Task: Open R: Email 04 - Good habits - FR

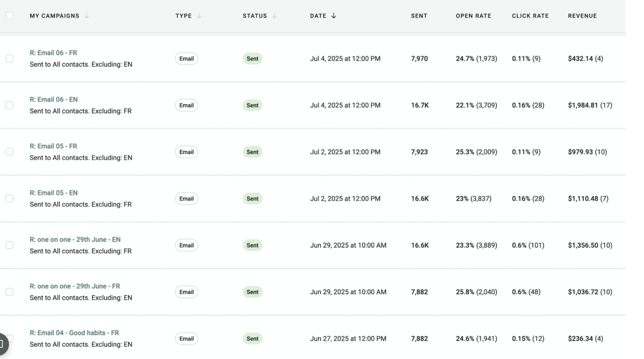Action: (x=74, y=333)
